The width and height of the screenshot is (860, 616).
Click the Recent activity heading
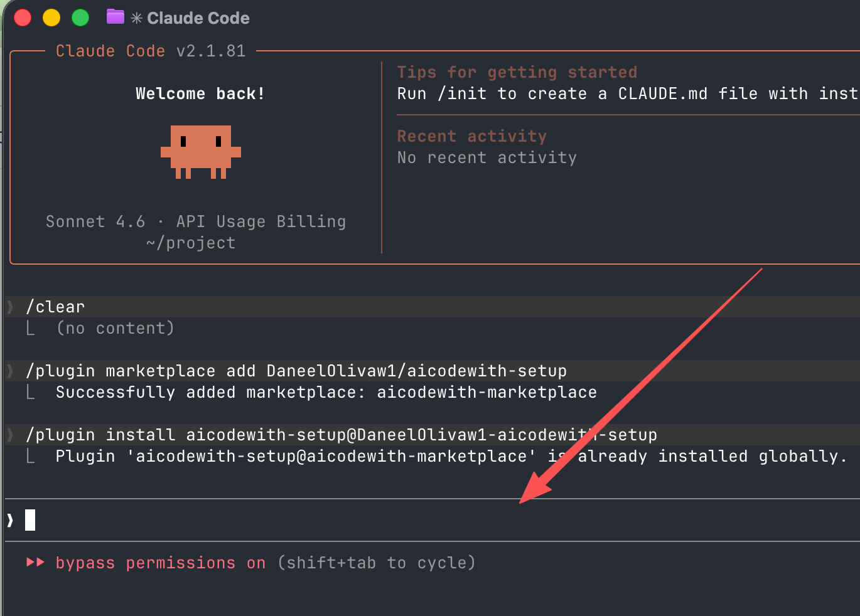point(471,136)
